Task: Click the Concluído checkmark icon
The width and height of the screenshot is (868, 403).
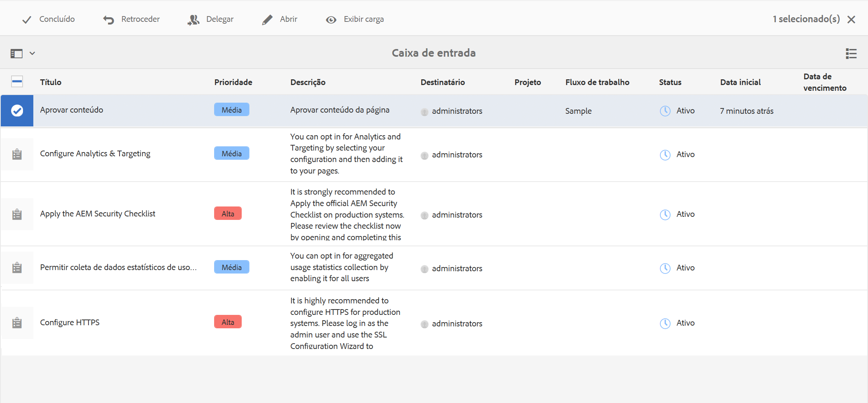Action: (26, 20)
